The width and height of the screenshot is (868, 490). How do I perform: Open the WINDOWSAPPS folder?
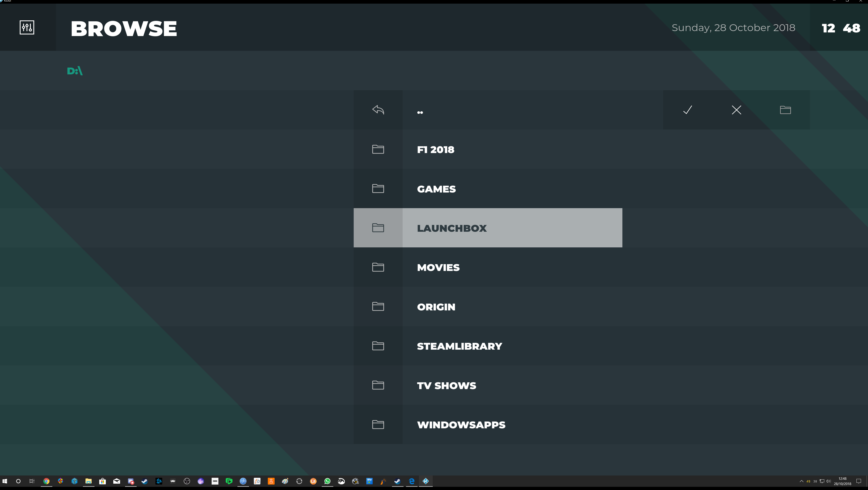pos(488,424)
